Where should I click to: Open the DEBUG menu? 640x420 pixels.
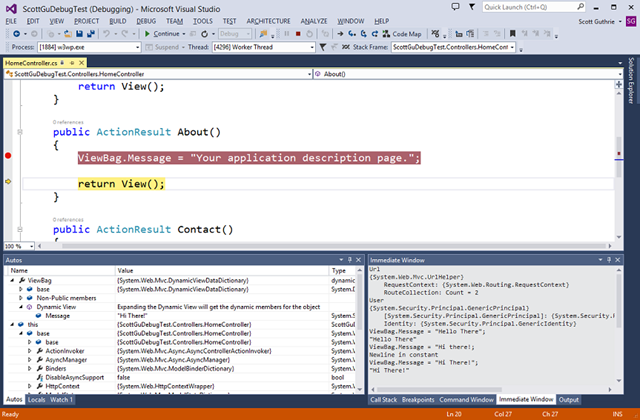(146, 21)
